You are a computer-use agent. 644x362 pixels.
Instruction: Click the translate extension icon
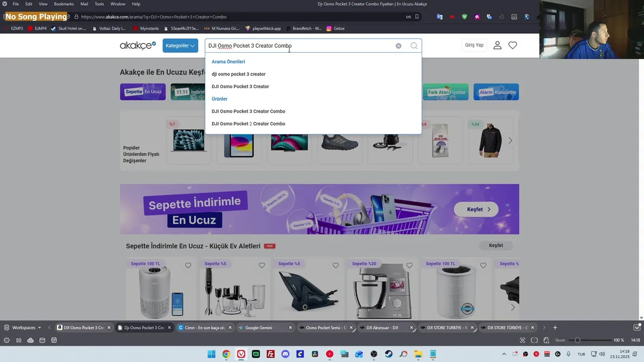click(x=440, y=17)
